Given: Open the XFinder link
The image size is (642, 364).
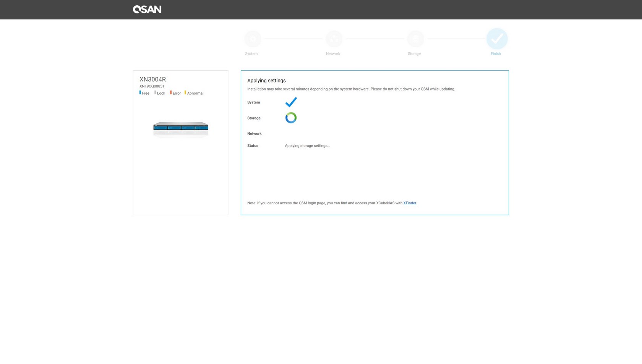Looking at the screenshot, I should coord(410,203).
